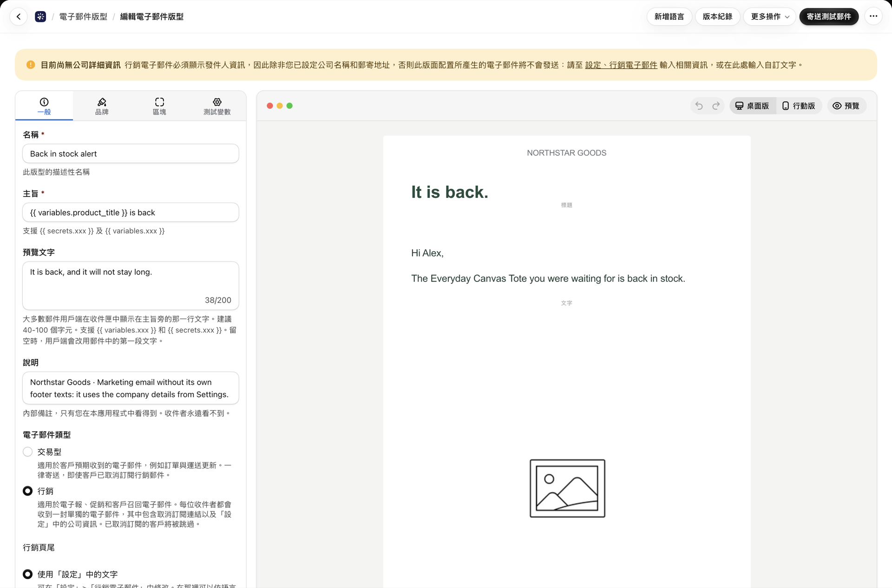Image resolution: width=892 pixels, height=588 pixels.
Task: Click 新增語言 button
Action: [669, 17]
